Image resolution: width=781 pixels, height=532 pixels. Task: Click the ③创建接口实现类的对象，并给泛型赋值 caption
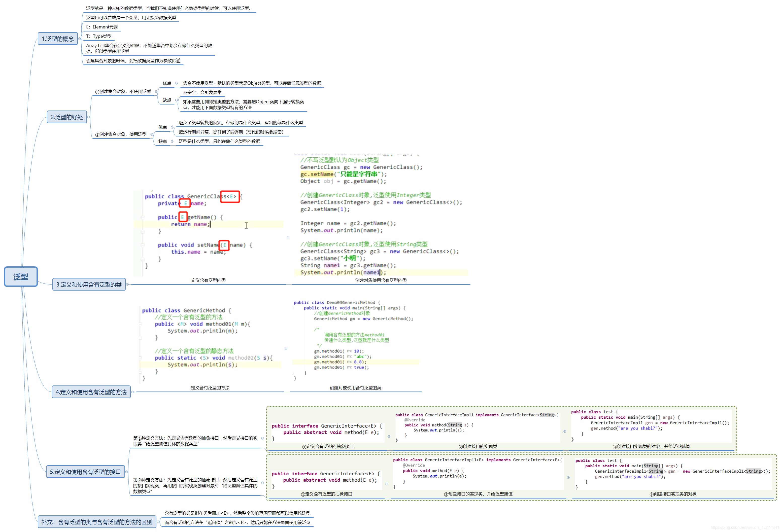[x=651, y=446]
